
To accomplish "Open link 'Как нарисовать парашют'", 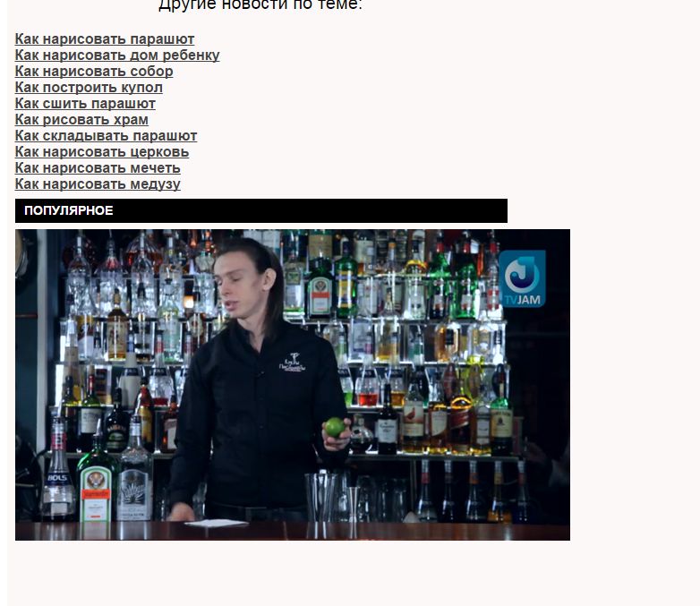I will [105, 39].
